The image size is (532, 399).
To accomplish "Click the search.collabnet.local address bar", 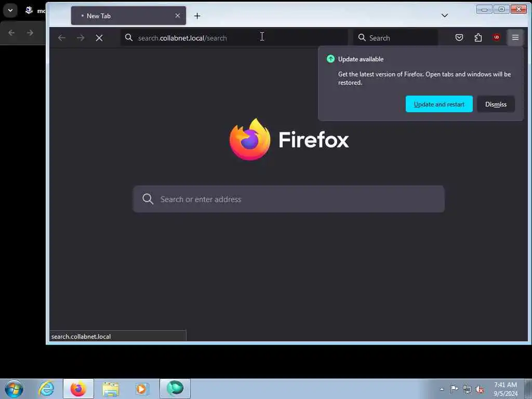I will 234,37.
